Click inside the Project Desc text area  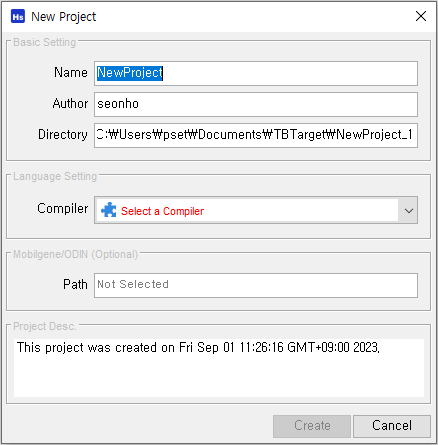pyautogui.click(x=219, y=368)
